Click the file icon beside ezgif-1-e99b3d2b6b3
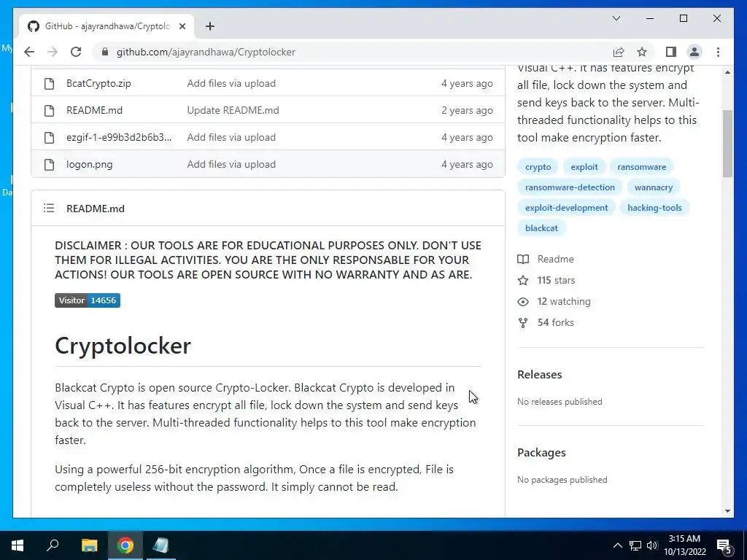The height and width of the screenshot is (560, 747). coord(49,138)
